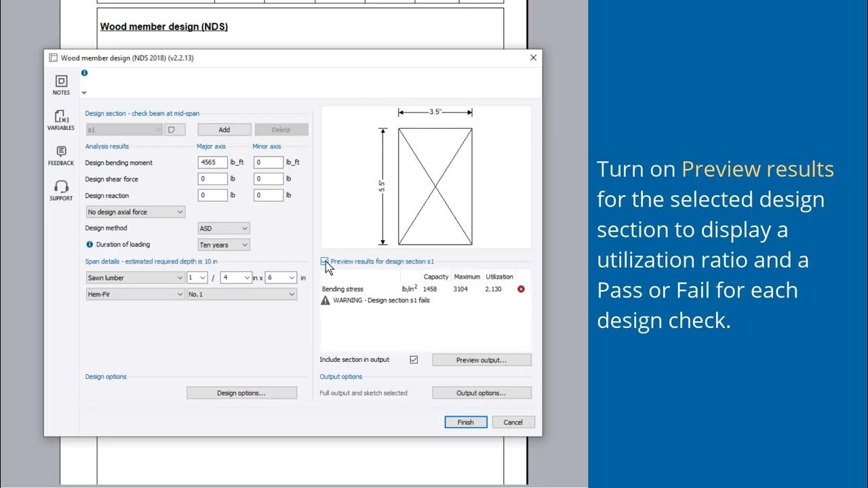Open the Notes sidebar icon

61,85
